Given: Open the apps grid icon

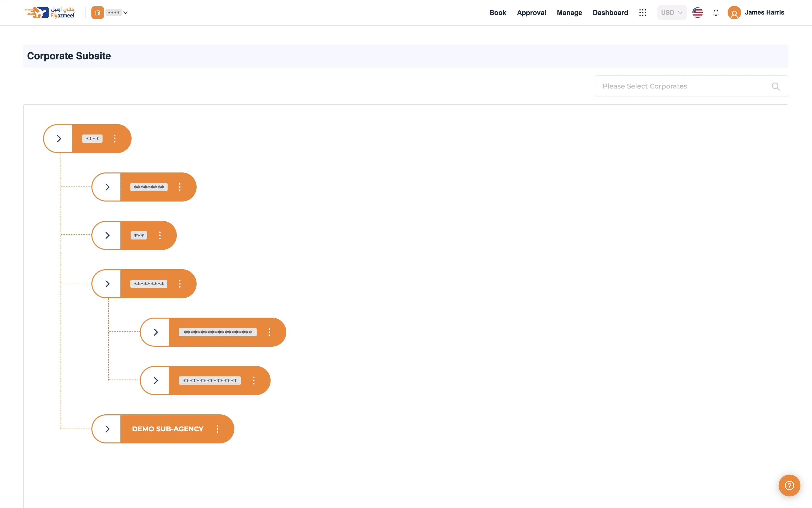Looking at the screenshot, I should [x=642, y=13].
